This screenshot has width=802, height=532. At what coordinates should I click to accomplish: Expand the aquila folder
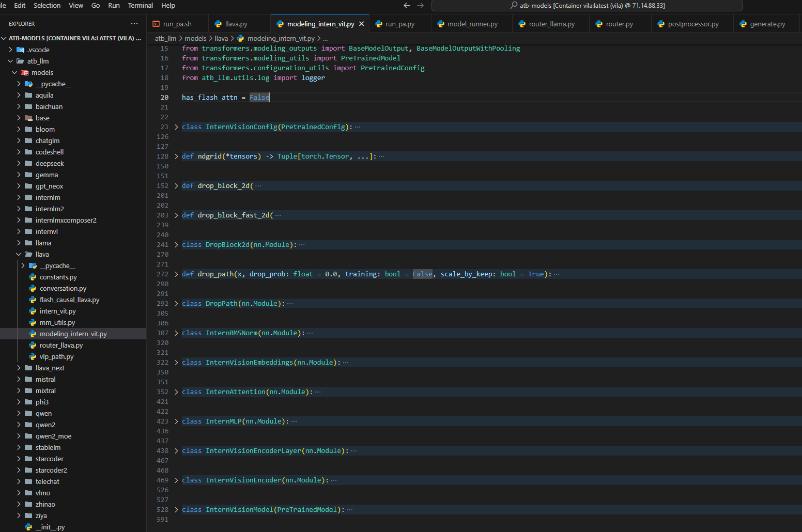tap(19, 95)
